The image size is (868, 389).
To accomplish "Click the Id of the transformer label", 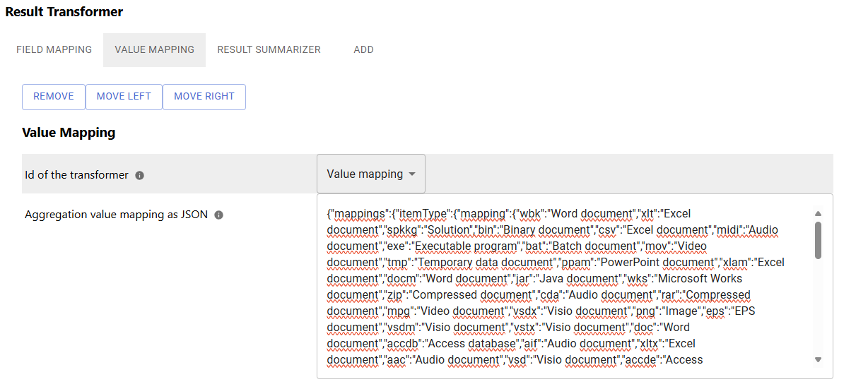I will pos(77,175).
